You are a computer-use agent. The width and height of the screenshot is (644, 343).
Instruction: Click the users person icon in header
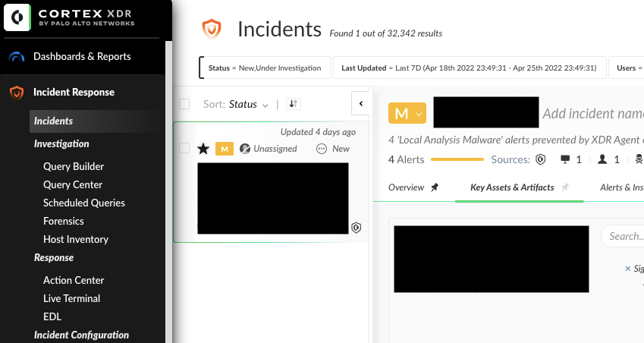(602, 159)
